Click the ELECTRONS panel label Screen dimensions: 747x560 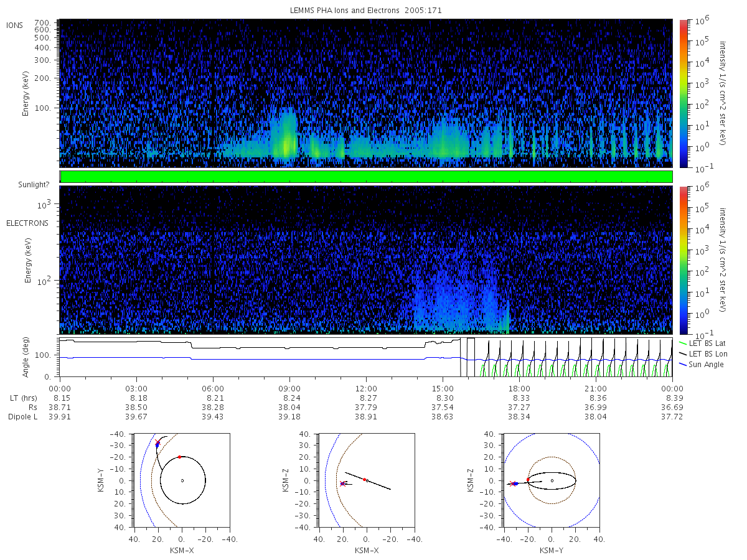[27, 223]
